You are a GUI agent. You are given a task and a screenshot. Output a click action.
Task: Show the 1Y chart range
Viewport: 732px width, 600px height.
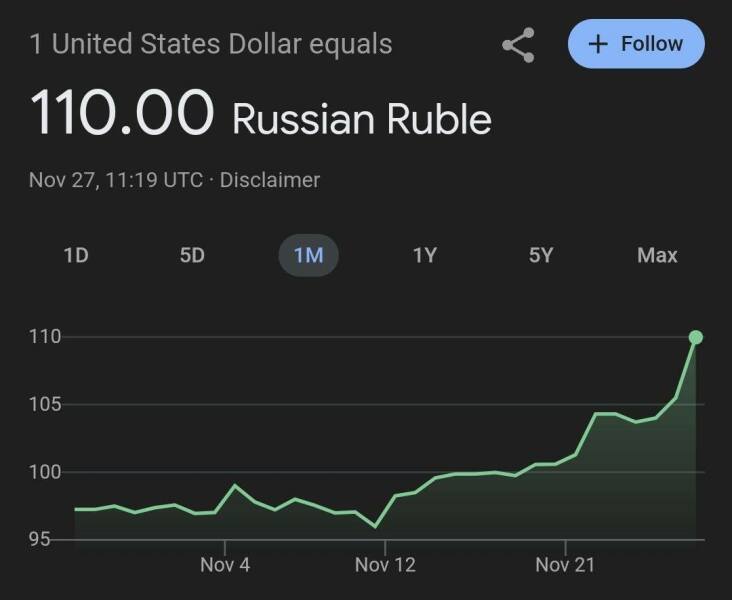[x=425, y=255]
